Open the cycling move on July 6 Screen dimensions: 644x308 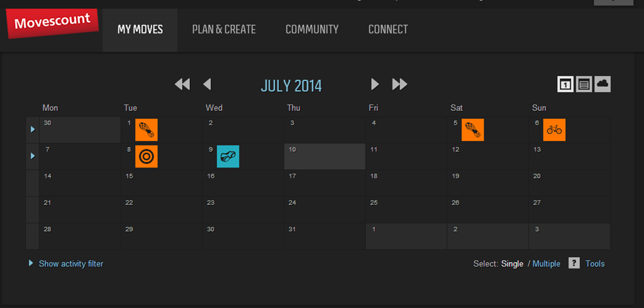tap(555, 130)
